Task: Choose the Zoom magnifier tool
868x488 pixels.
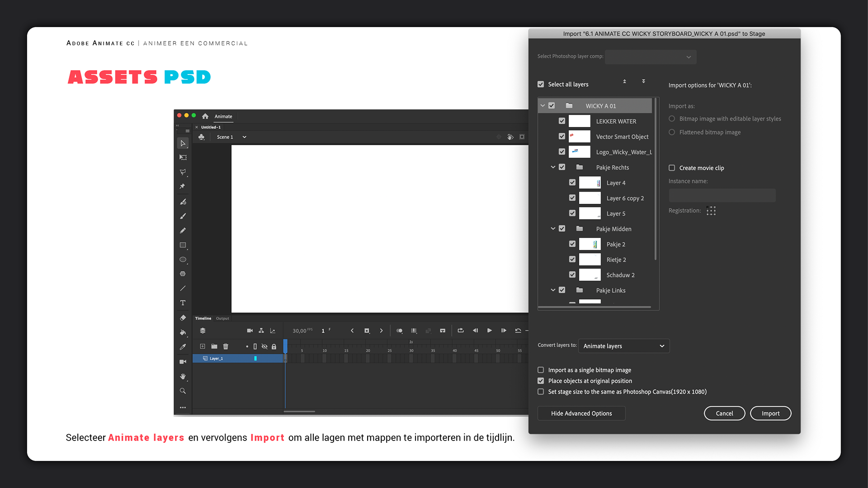Action: click(183, 391)
